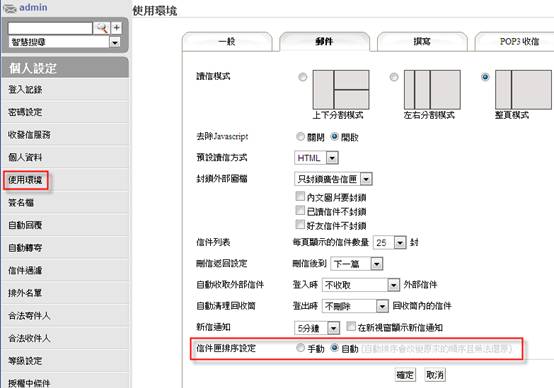
Task: Select 手動 folder sorting radio button
Action: point(300,348)
